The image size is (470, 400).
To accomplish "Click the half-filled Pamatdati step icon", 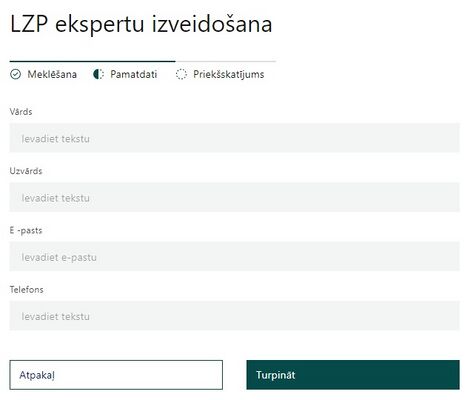I will (98, 74).
